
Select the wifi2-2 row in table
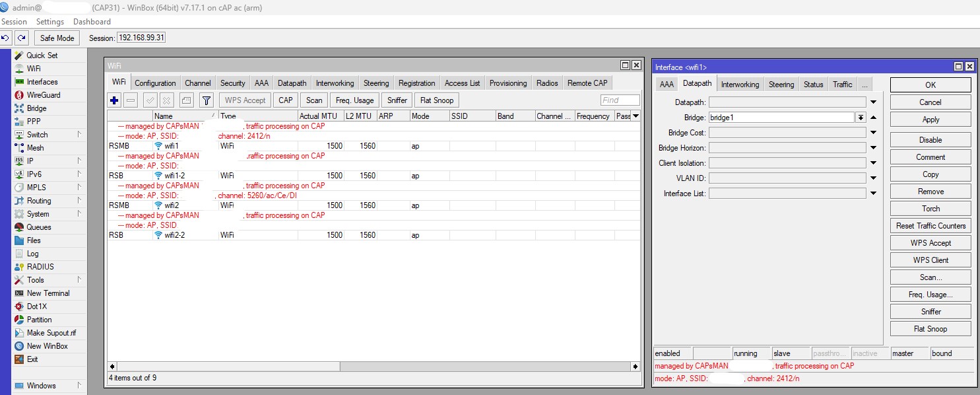[x=374, y=235]
